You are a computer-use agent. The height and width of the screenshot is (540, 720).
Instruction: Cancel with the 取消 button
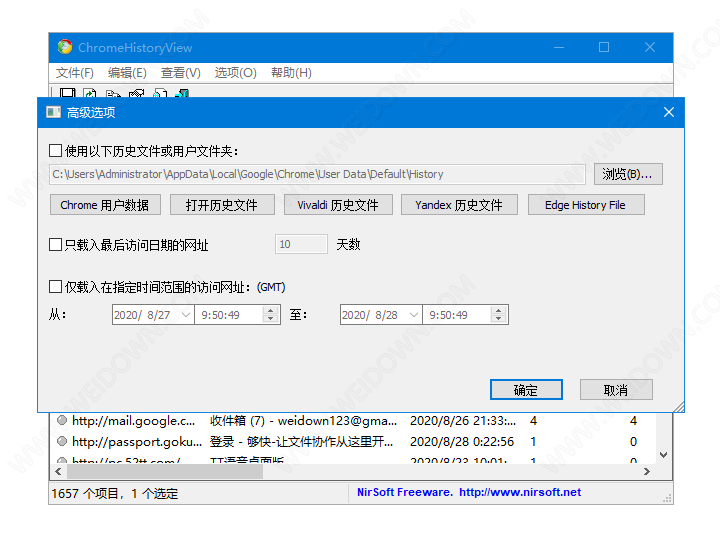pos(616,390)
